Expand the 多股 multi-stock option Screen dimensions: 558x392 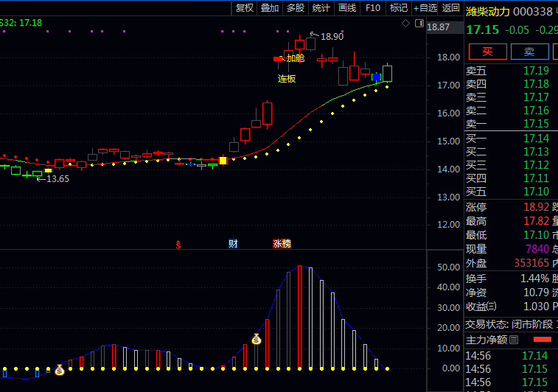(x=296, y=8)
